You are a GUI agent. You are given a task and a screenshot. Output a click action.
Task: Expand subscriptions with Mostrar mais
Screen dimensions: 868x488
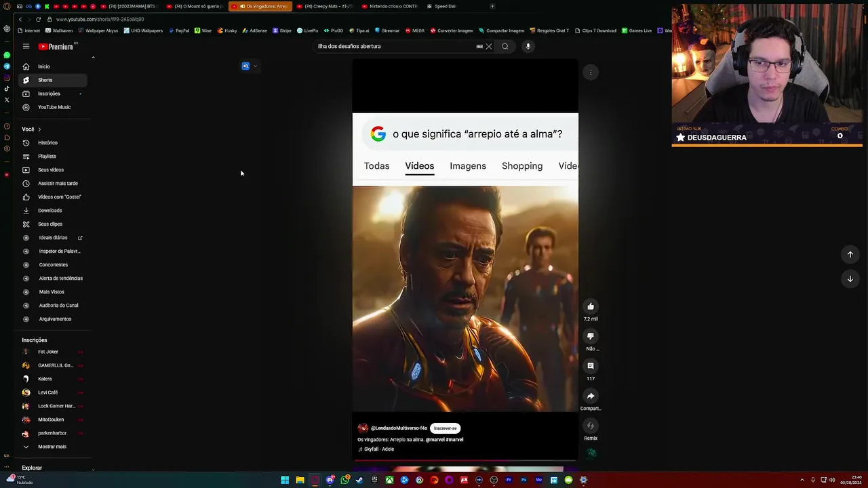coord(52,447)
